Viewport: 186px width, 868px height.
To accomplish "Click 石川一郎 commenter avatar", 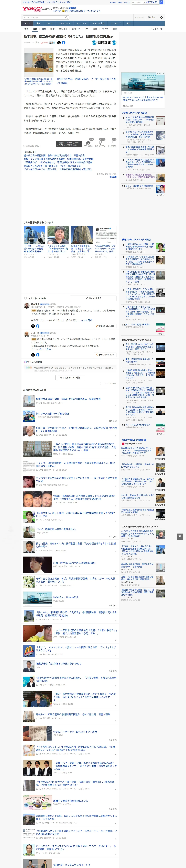I will 26,334.
